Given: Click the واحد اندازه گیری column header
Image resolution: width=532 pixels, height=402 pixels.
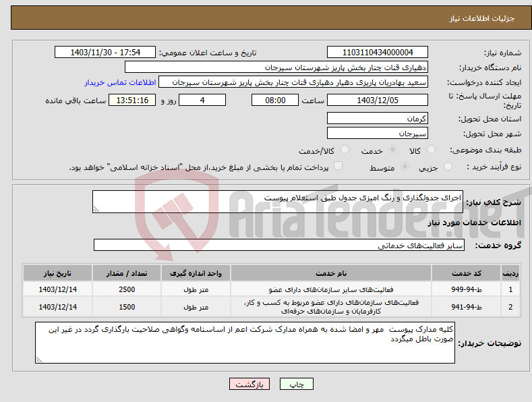Looking at the screenshot, I should pyautogui.click(x=196, y=273).
